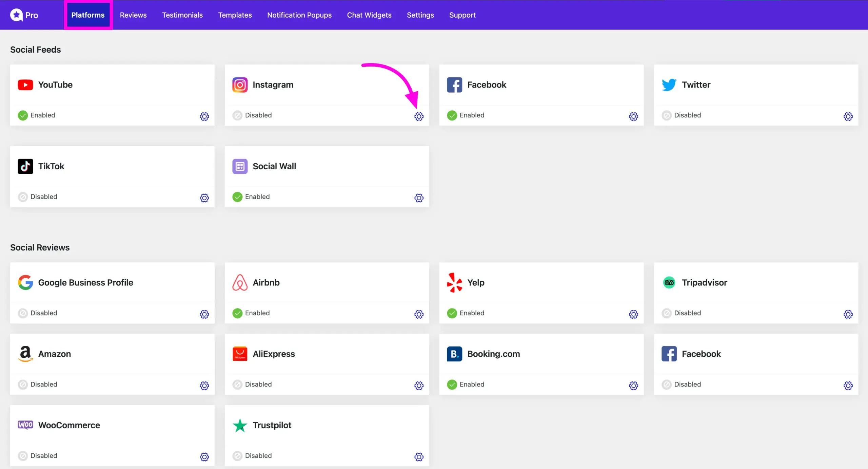Image resolution: width=868 pixels, height=469 pixels.
Task: Toggle Facebook feed Enabled status indicator
Action: (x=452, y=115)
